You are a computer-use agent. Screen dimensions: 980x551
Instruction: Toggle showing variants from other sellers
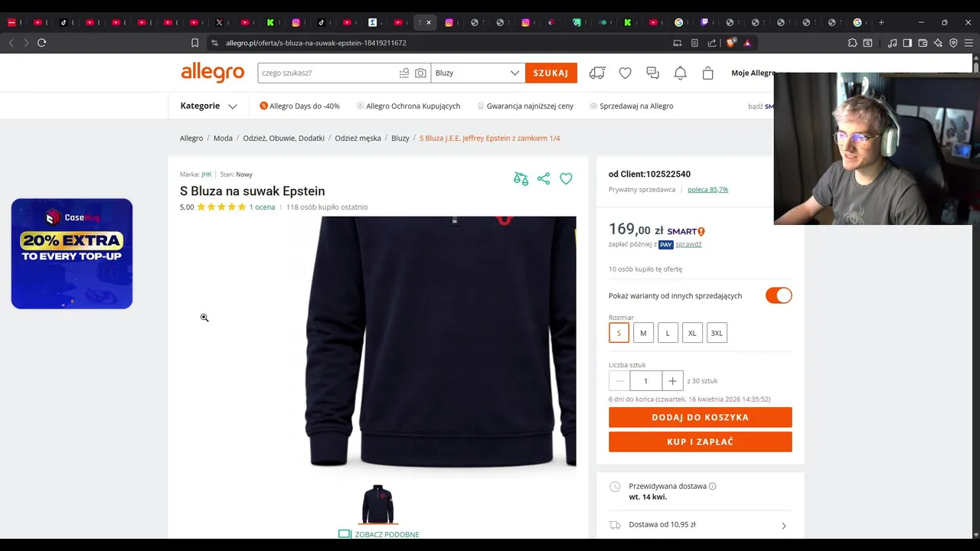pos(779,295)
